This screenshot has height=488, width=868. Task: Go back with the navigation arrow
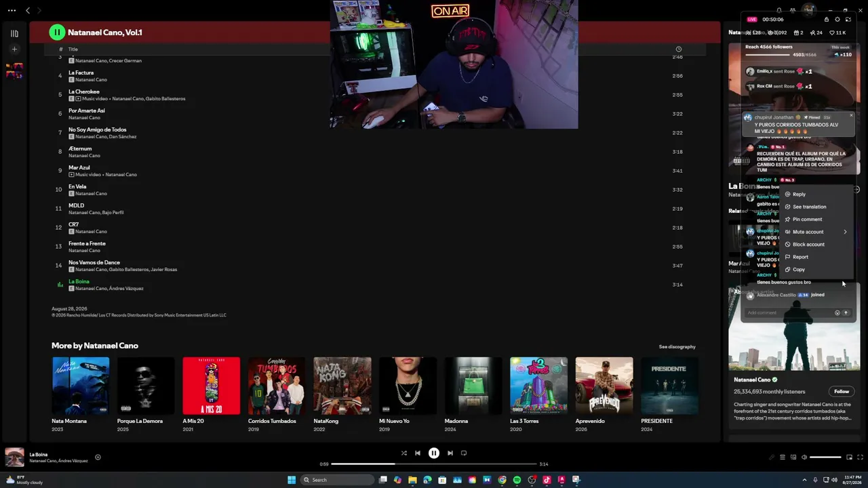(28, 11)
